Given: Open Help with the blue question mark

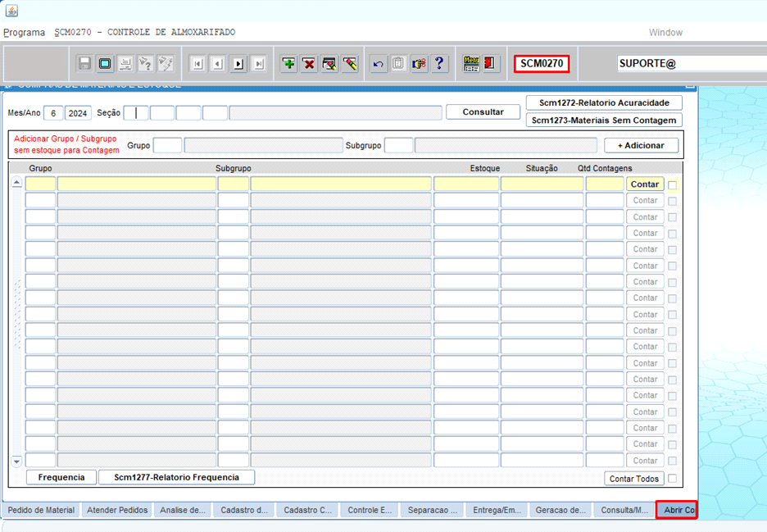Looking at the screenshot, I should [x=439, y=64].
